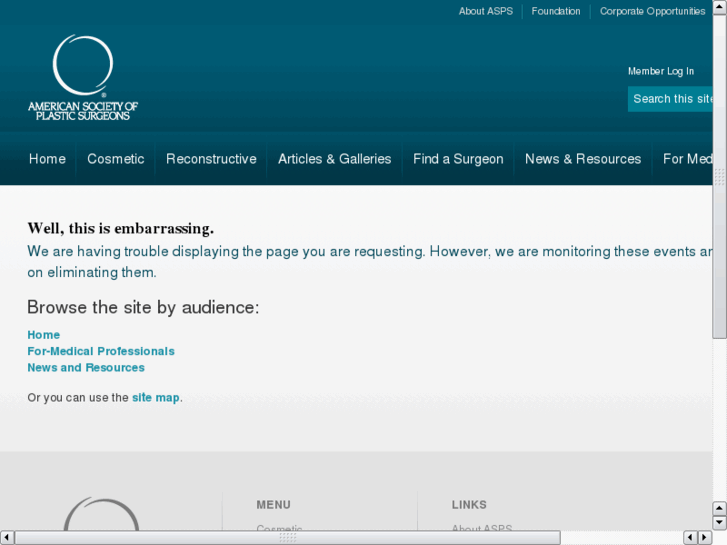The image size is (727, 545).
Task: Click the Member Log In link
Action: tap(660, 71)
